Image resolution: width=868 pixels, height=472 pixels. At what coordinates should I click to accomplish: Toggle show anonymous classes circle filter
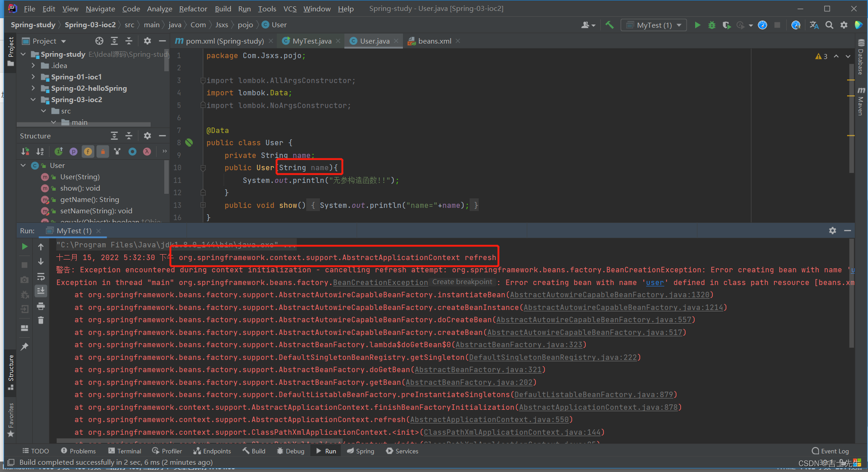(x=132, y=152)
